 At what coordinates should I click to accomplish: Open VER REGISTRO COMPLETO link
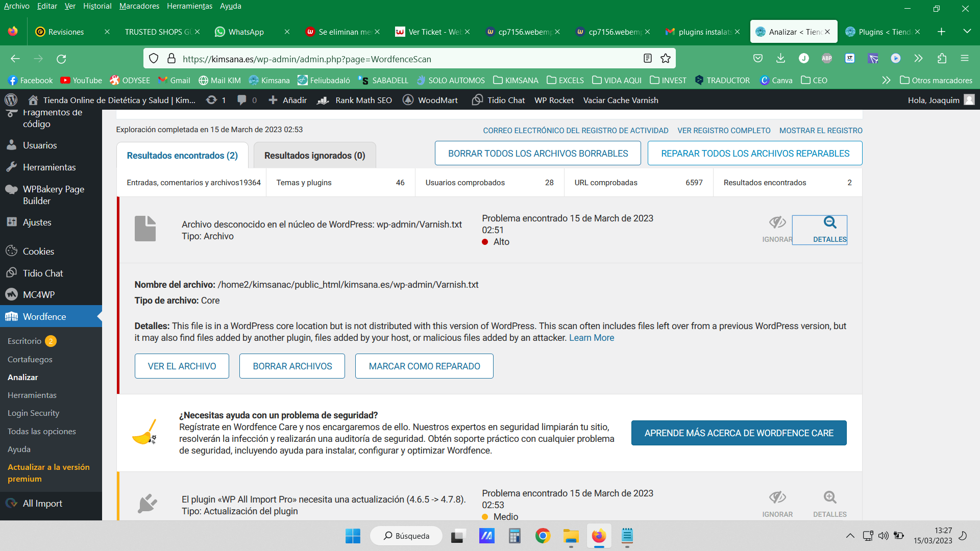pos(724,131)
